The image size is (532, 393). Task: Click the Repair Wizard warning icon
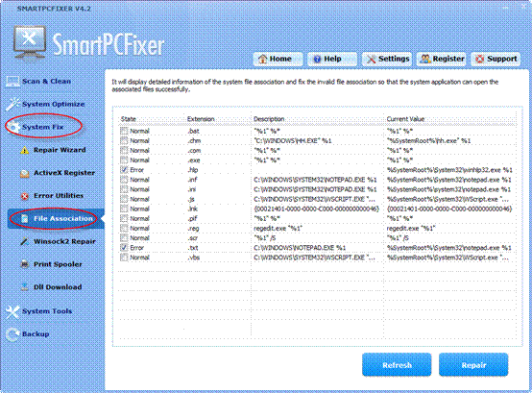click(x=24, y=150)
